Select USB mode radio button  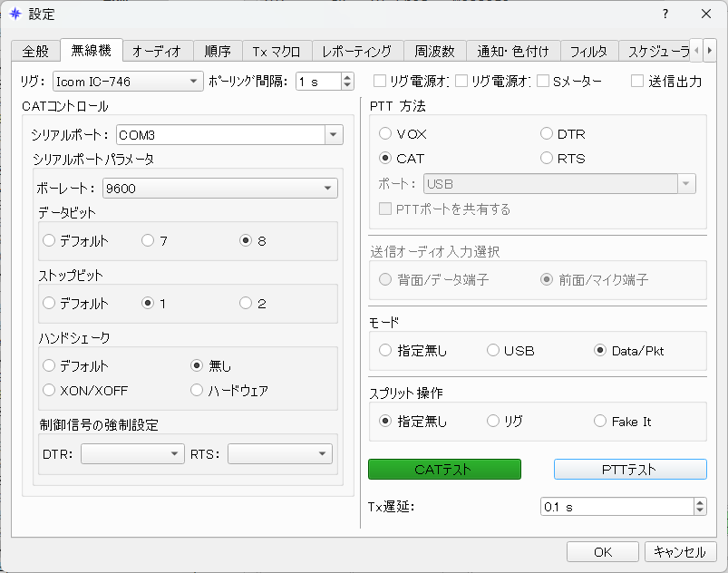tap(493, 351)
